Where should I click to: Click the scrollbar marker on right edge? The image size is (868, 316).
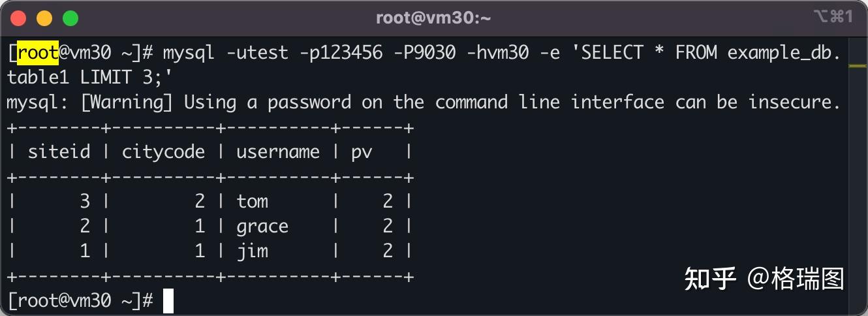point(857,65)
